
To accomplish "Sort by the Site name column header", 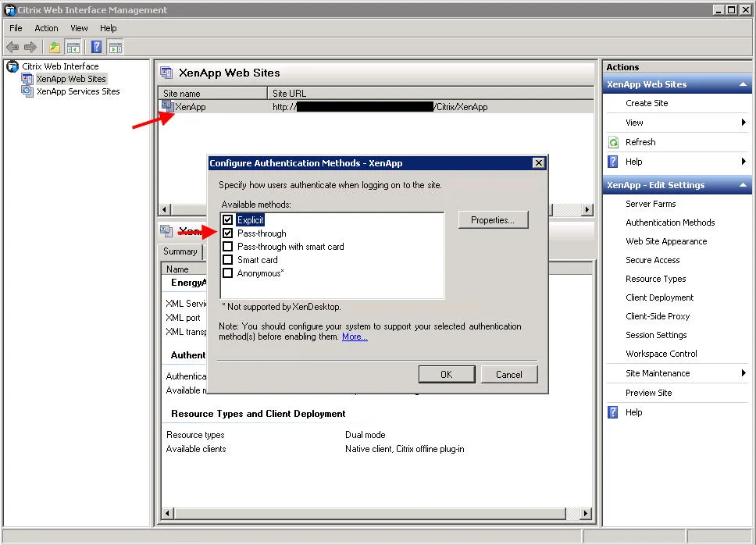I will click(x=212, y=93).
